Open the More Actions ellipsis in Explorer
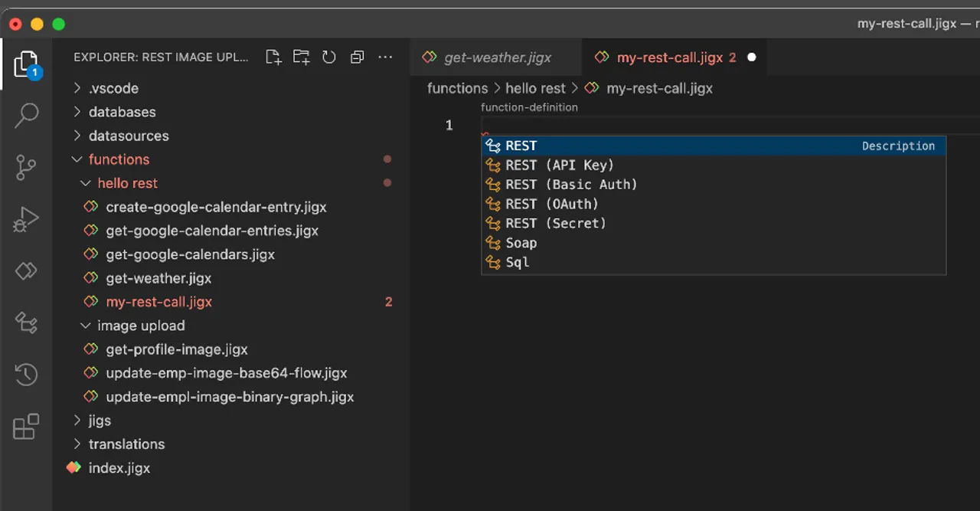The width and height of the screenshot is (980, 511). [385, 57]
